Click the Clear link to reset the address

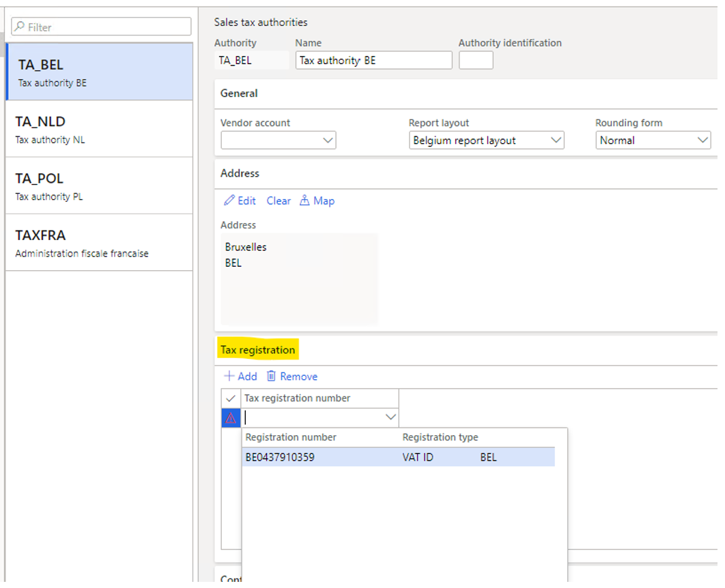pos(278,201)
